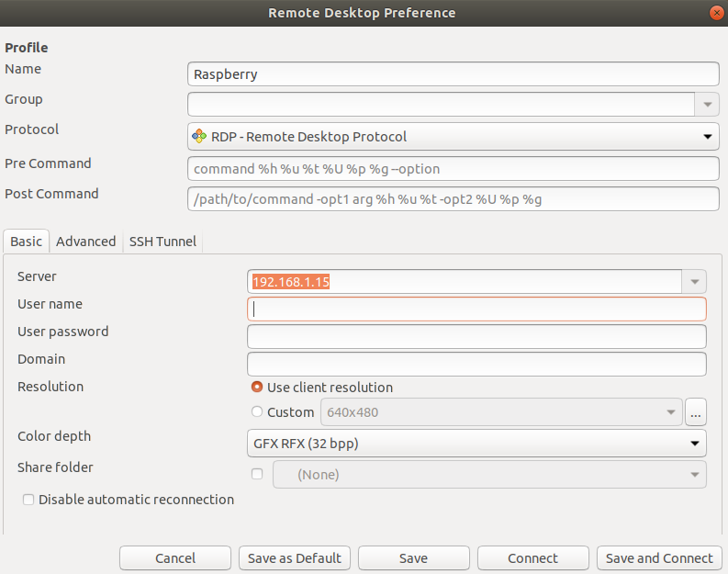Screen dimensions: 728x574
Task: Focus the Pre Command input field
Action: click(453, 169)
